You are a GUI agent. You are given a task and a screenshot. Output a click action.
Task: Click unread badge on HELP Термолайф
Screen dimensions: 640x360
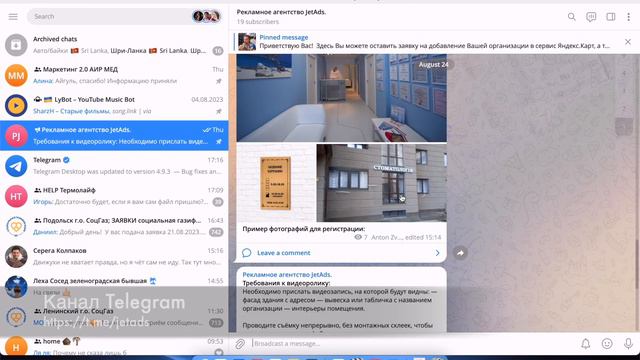(x=218, y=202)
